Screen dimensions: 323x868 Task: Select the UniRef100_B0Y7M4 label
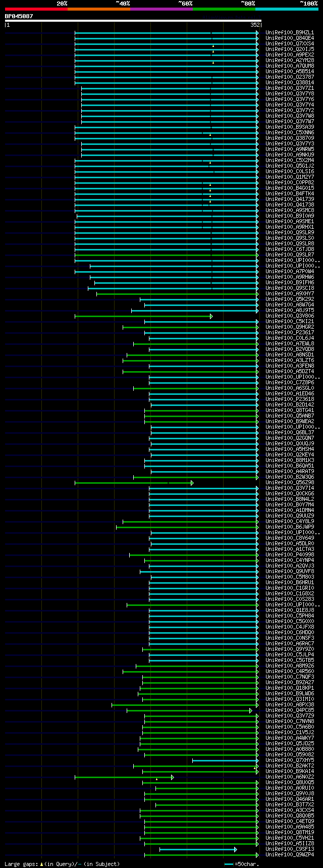[x=290, y=505]
